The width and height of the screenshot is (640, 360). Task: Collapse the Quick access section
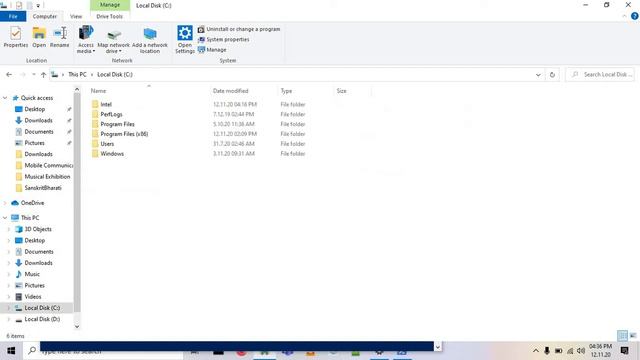[x=5, y=98]
